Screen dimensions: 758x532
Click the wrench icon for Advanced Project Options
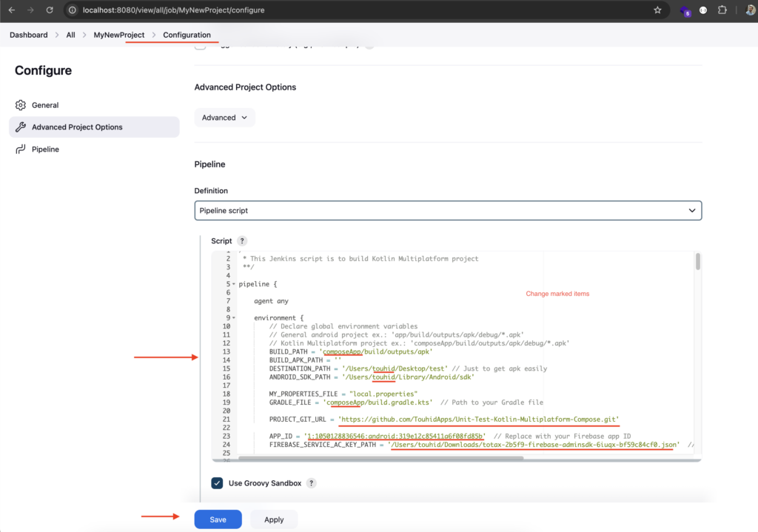[20, 127]
